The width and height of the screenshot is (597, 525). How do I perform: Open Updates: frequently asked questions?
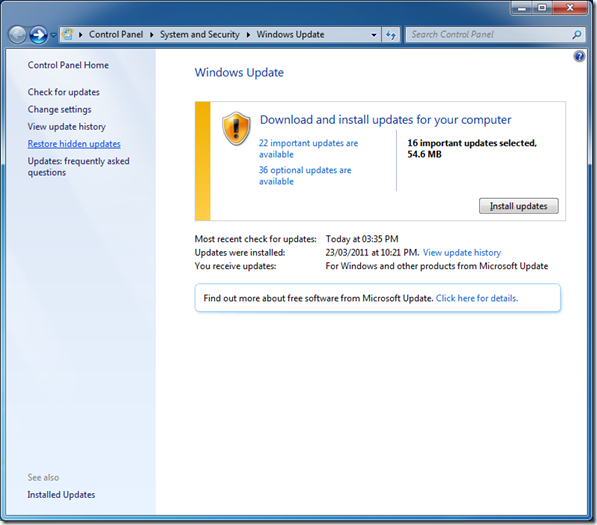tap(78, 167)
